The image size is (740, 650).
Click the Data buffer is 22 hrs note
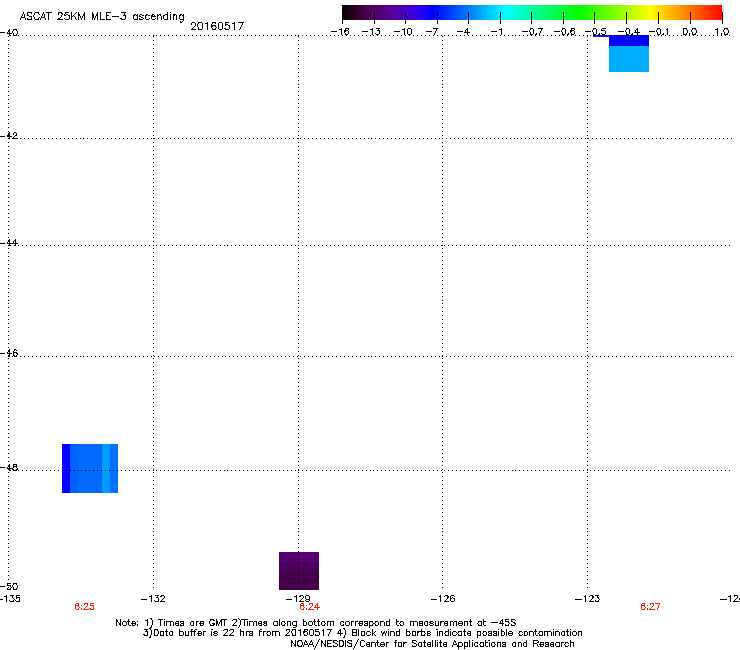tap(362, 633)
